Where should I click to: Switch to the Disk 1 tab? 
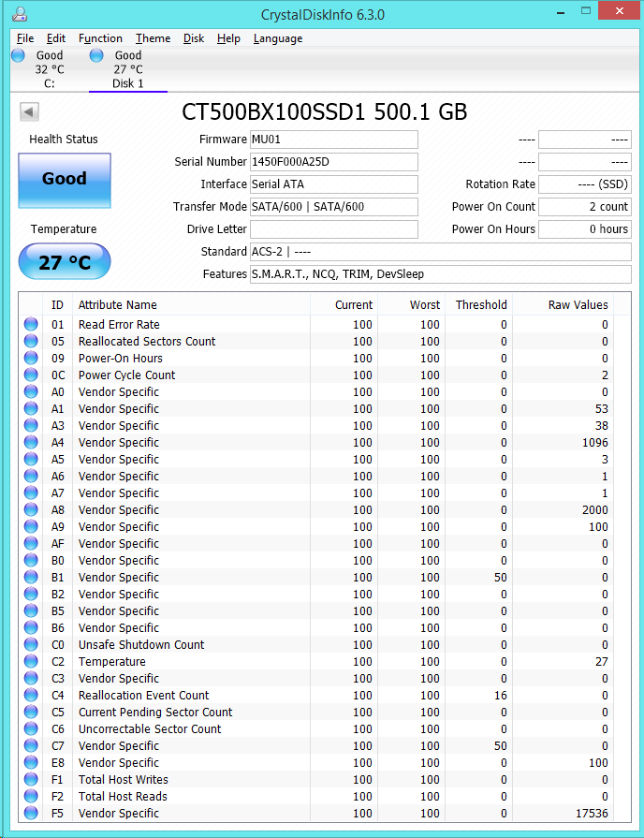coord(127,70)
